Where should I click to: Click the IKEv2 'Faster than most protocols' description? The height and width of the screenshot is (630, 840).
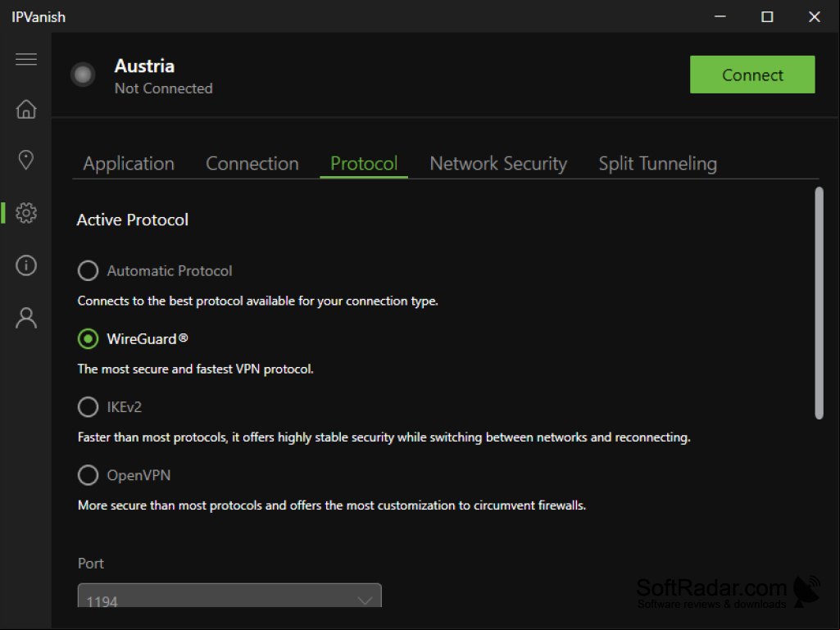tap(384, 437)
